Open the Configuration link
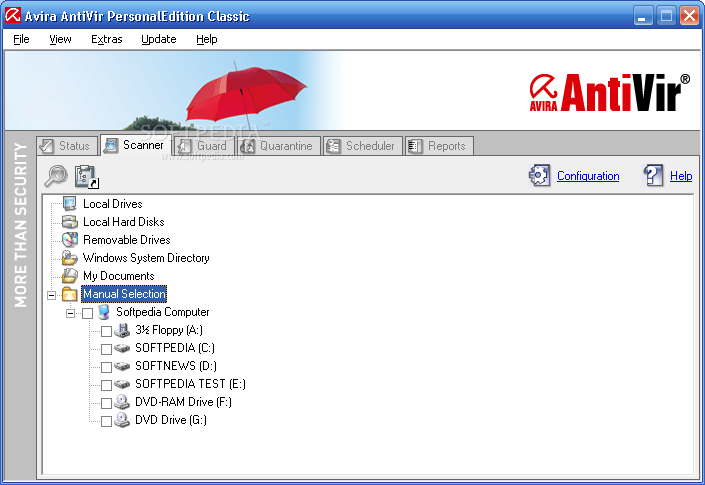 coord(588,176)
